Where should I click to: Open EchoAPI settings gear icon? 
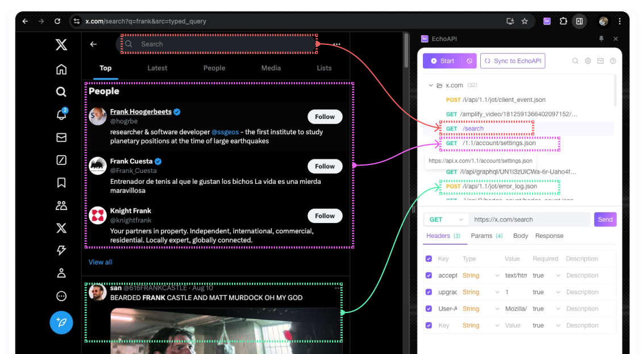coord(588,61)
